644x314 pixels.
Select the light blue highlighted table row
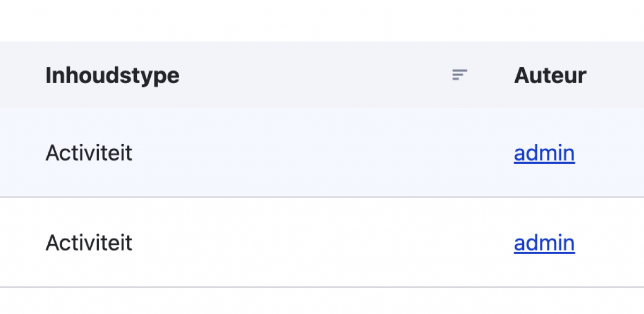coord(322,152)
